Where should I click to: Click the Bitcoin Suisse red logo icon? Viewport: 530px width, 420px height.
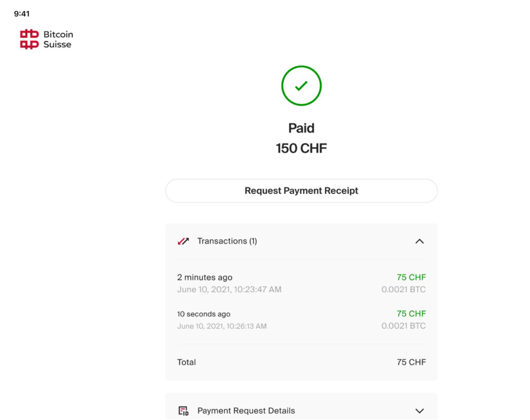point(29,39)
